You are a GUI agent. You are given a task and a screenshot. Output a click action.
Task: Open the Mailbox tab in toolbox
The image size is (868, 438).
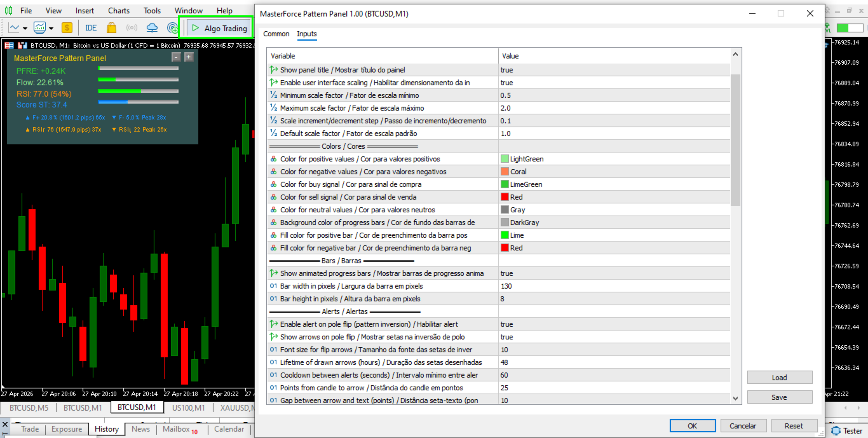point(180,429)
